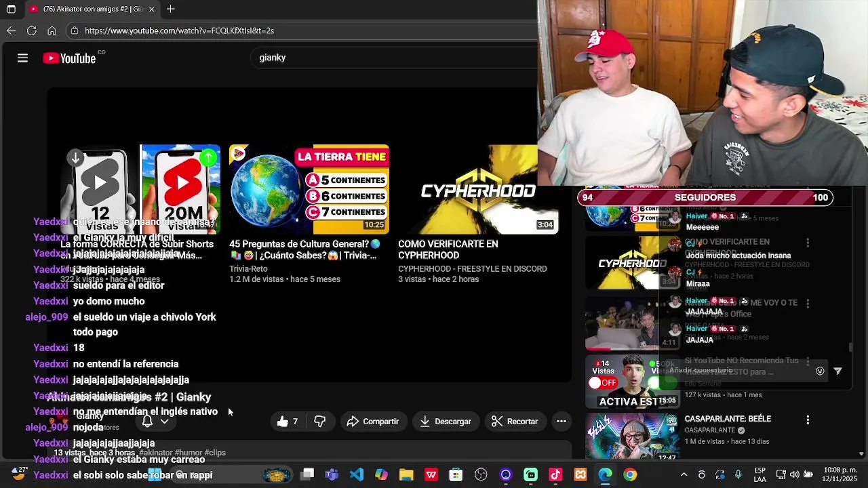Screen dimensions: 868x488
Task: Open the ACTIVA ESTO 15:05 thumbnail
Action: [632, 382]
